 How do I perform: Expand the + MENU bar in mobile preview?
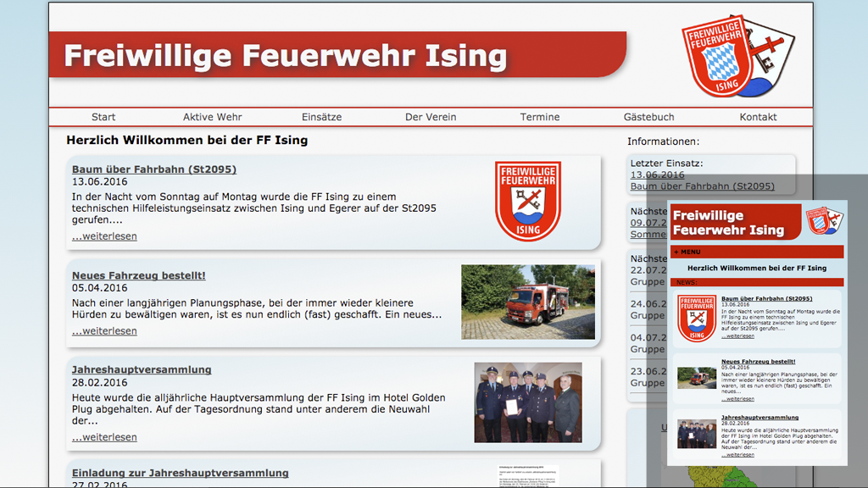click(x=687, y=252)
